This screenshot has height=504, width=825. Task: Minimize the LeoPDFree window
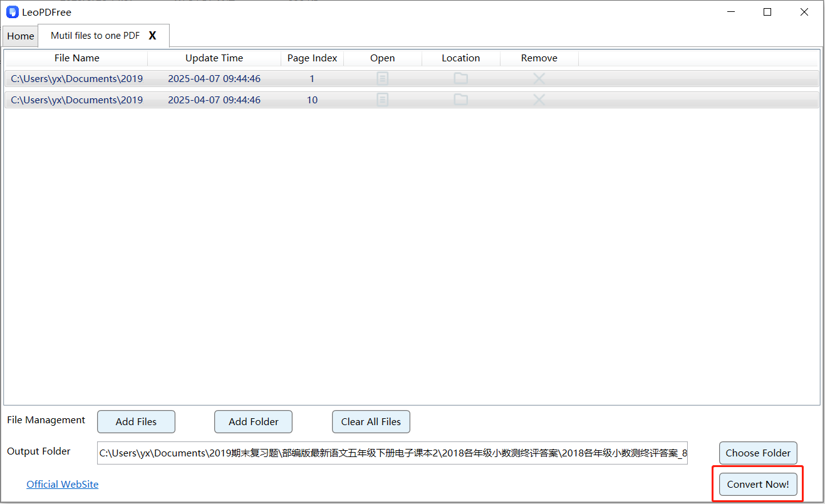[730, 12]
